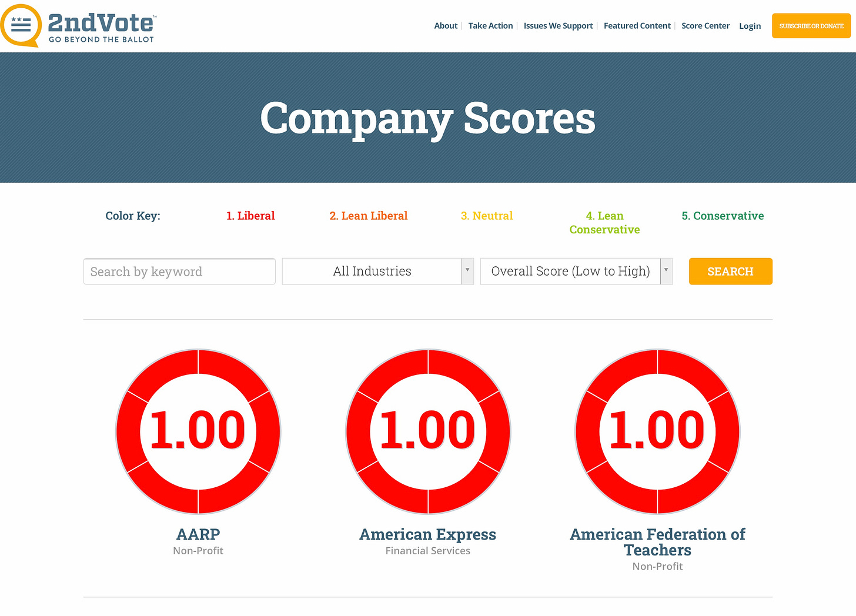Click American Federation of Teachers name link
This screenshot has width=856, height=616.
pyautogui.click(x=657, y=542)
